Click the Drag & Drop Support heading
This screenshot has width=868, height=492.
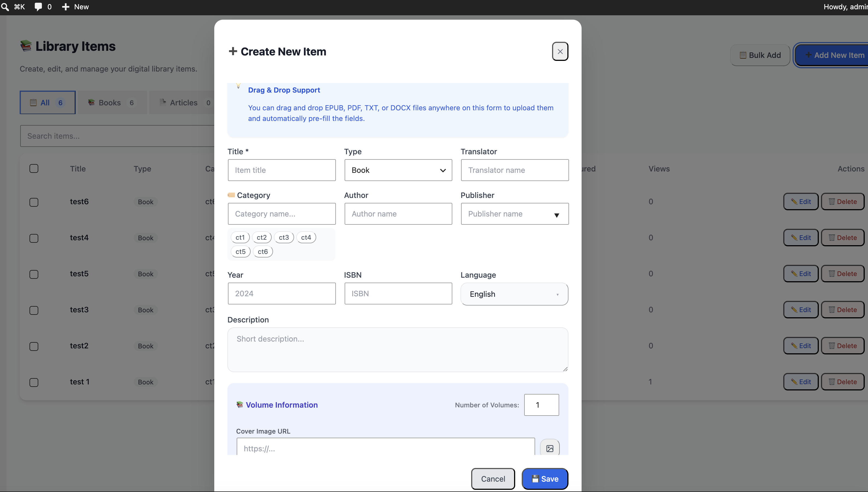point(284,90)
